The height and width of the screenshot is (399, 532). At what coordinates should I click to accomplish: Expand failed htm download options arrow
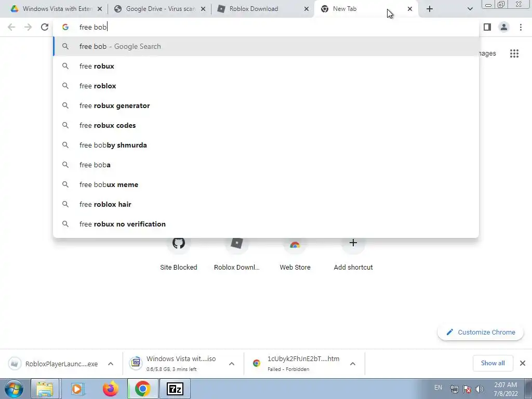(x=353, y=364)
